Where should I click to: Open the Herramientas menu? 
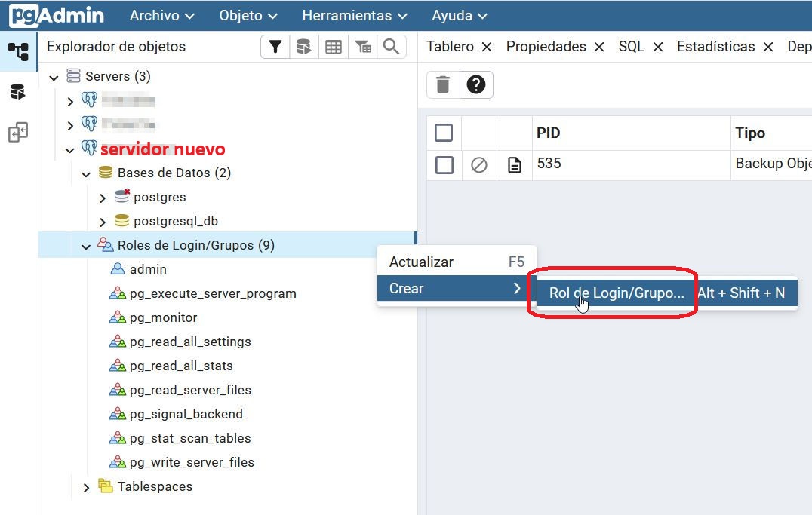354,16
